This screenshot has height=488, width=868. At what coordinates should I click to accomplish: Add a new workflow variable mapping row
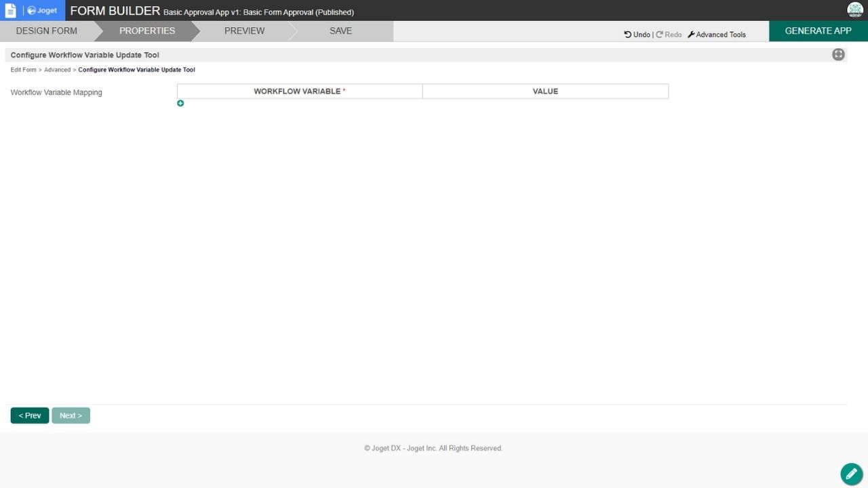pos(180,103)
